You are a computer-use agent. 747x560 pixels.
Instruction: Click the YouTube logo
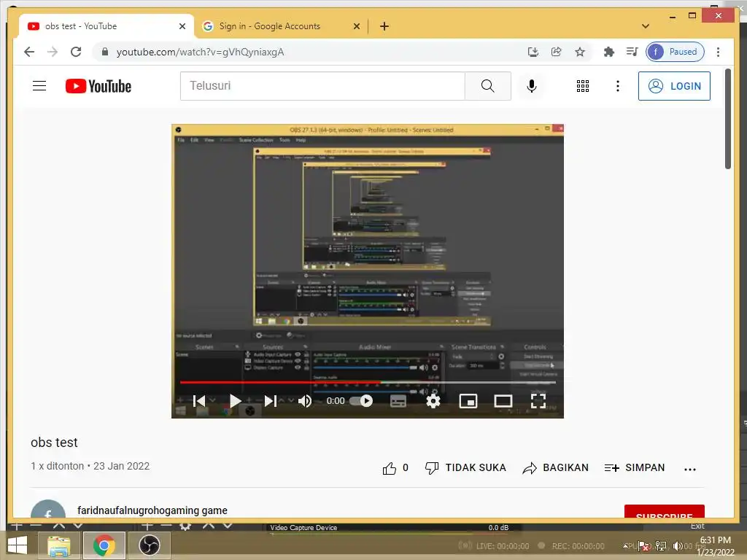[98, 86]
